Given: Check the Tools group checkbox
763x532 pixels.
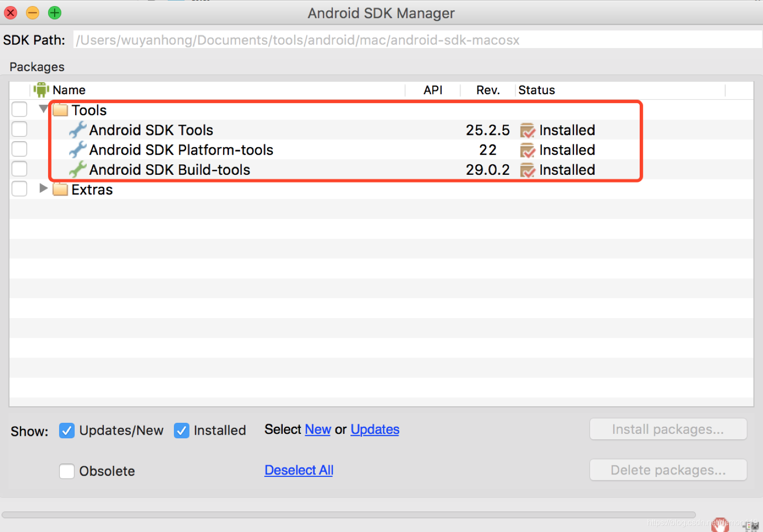Looking at the screenshot, I should pyautogui.click(x=20, y=109).
